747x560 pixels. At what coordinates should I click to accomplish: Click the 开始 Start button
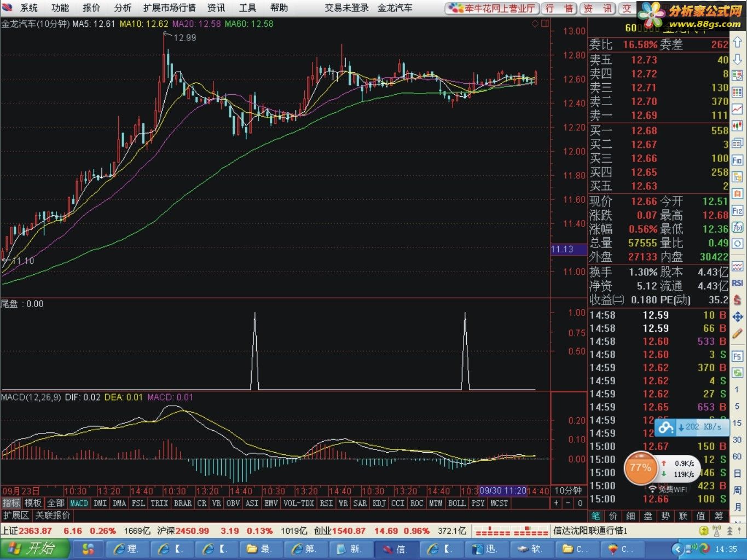(x=34, y=549)
